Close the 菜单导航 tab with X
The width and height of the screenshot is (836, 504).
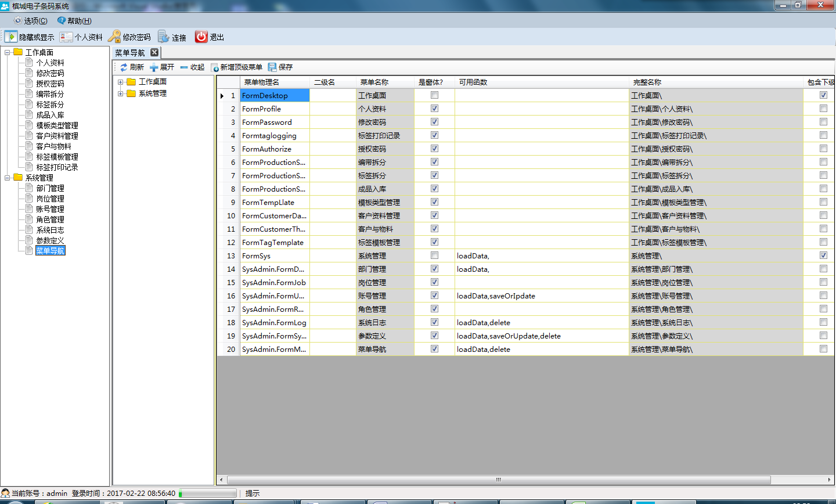[x=154, y=52]
